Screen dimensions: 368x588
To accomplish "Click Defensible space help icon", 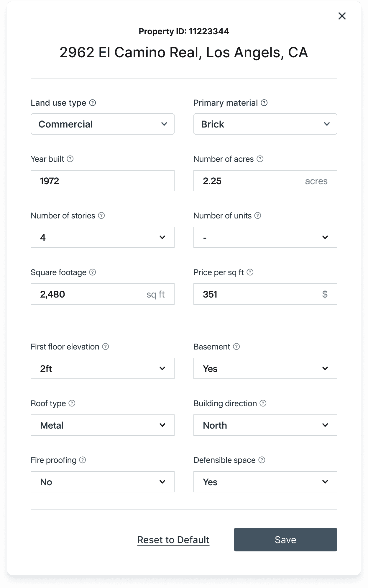I will tap(262, 460).
